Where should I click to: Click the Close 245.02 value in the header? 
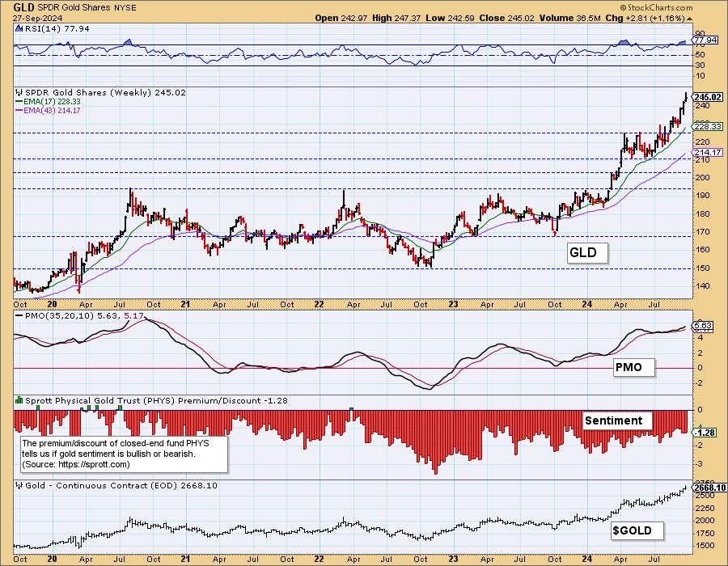point(506,18)
